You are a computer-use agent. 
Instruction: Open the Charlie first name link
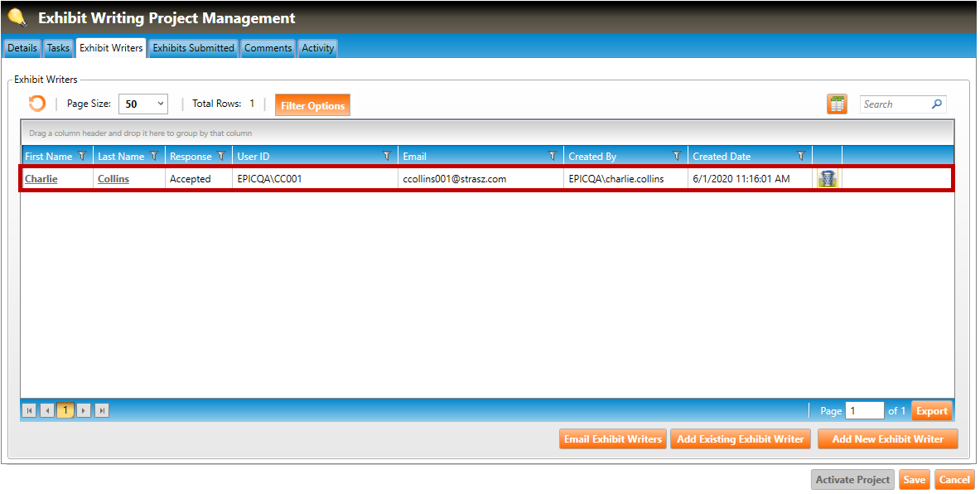(x=41, y=179)
